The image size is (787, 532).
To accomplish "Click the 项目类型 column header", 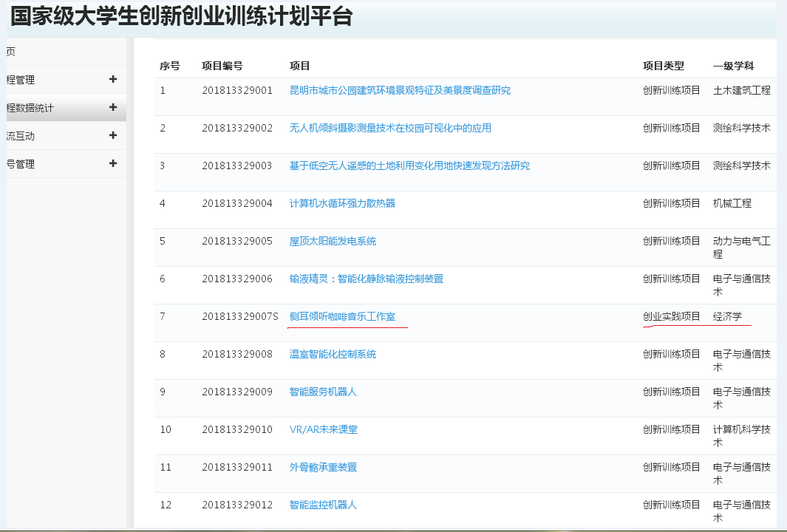I will click(664, 66).
